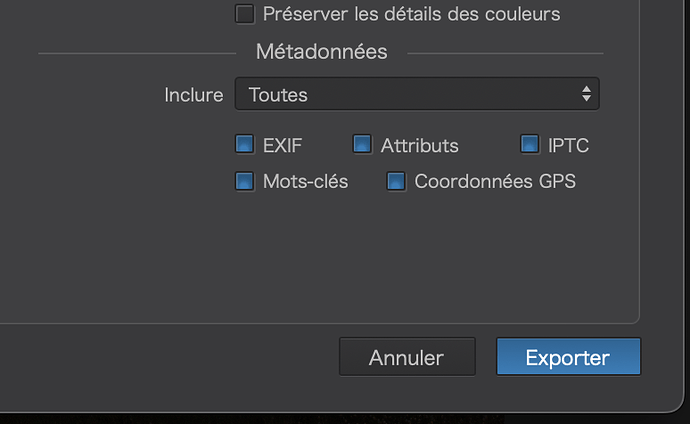Click the Coordonnées GPS label text
Image resolution: width=690 pixels, height=424 pixels.
pos(494,182)
